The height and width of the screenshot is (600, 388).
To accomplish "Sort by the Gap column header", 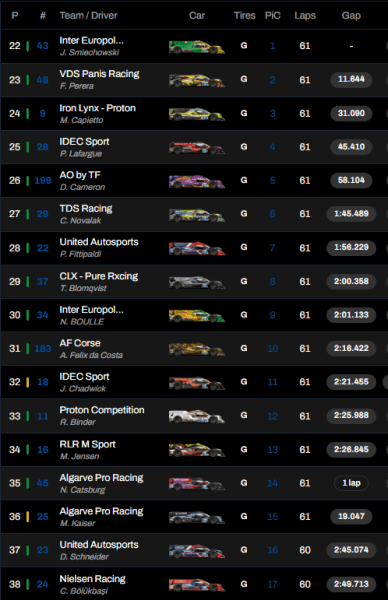I will 351,16.
